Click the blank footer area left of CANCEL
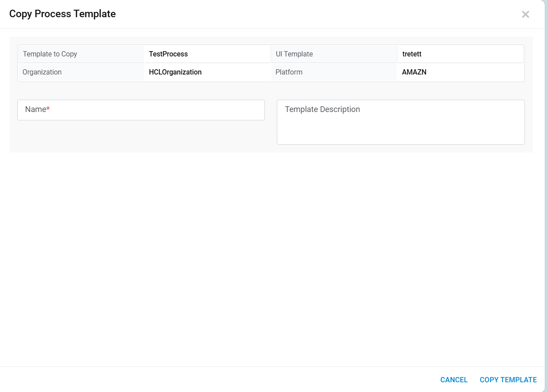Image resolution: width=547 pixels, height=392 pixels. click(x=221, y=380)
